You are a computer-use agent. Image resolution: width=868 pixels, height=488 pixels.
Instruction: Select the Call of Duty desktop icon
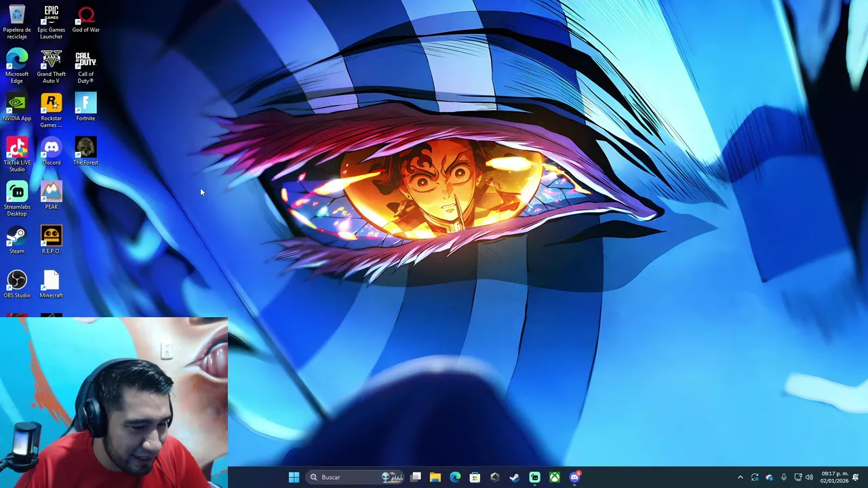pos(85,66)
